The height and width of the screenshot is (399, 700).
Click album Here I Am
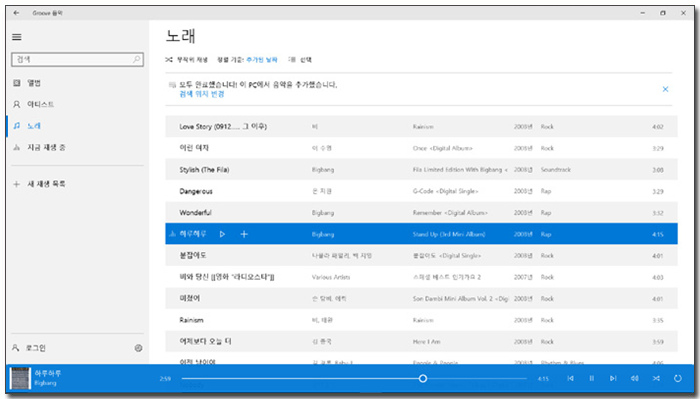(426, 341)
